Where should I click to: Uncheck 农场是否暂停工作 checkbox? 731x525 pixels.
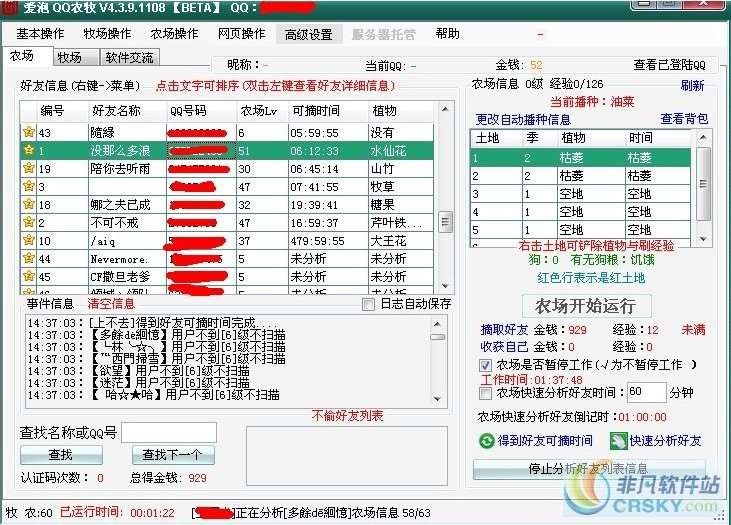485,365
